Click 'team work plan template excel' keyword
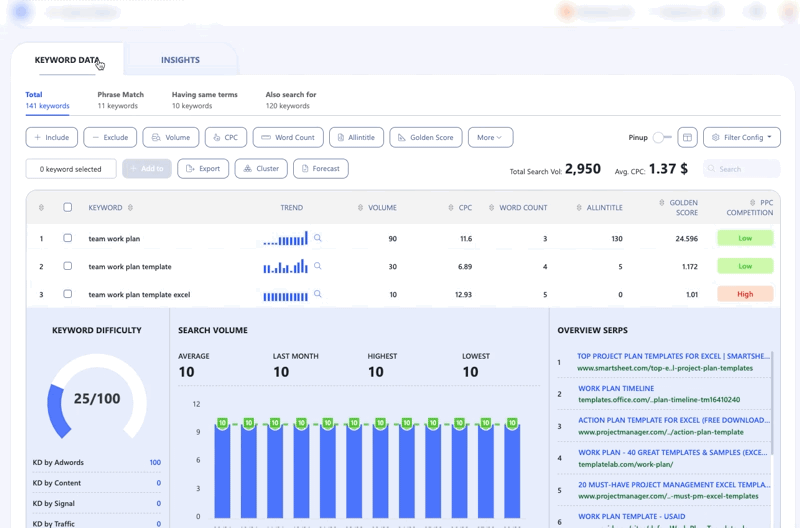The height and width of the screenshot is (528, 800). pyautogui.click(x=139, y=294)
